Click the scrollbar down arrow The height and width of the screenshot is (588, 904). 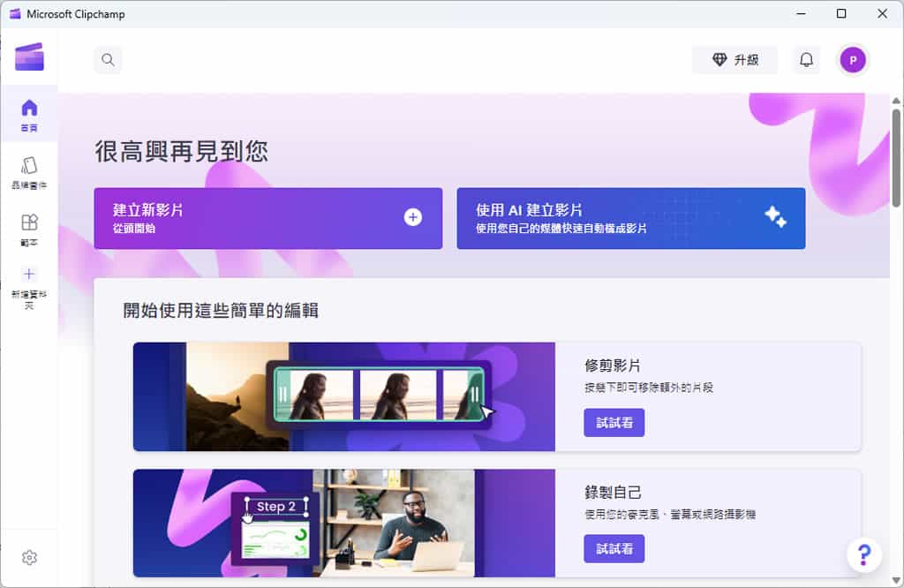point(896,579)
